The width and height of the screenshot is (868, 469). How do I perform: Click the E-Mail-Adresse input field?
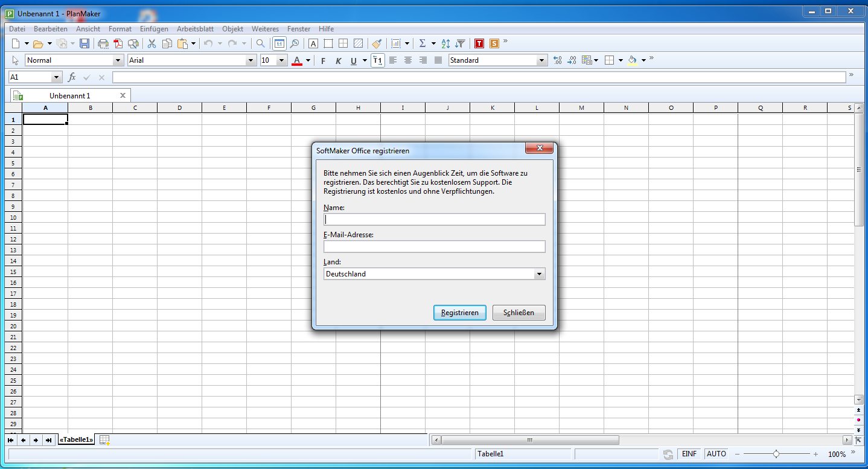(435, 246)
